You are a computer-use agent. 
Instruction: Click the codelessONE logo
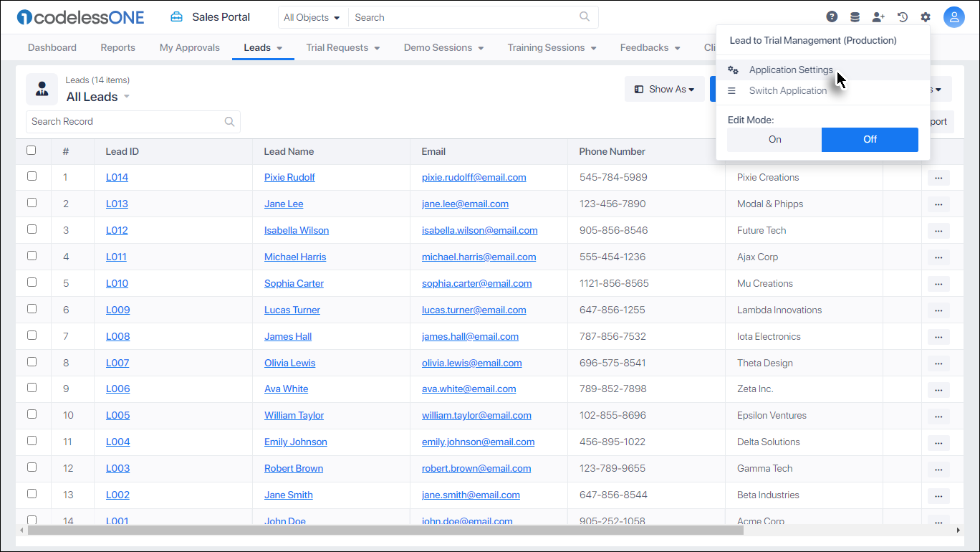80,17
